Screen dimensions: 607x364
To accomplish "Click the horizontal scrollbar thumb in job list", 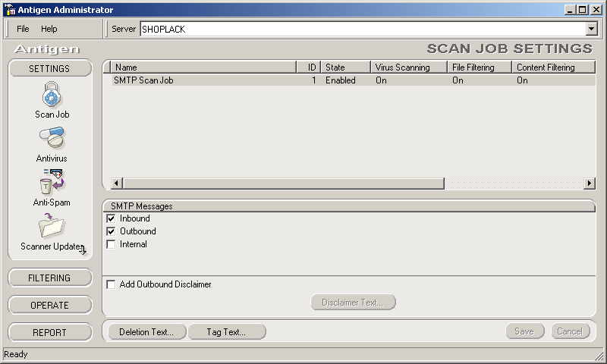I will (x=283, y=183).
